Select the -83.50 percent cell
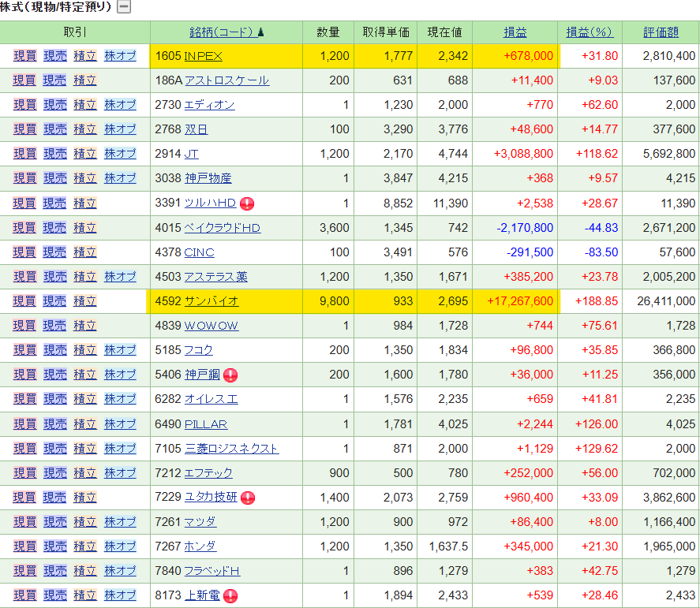700x608 pixels. (590, 252)
